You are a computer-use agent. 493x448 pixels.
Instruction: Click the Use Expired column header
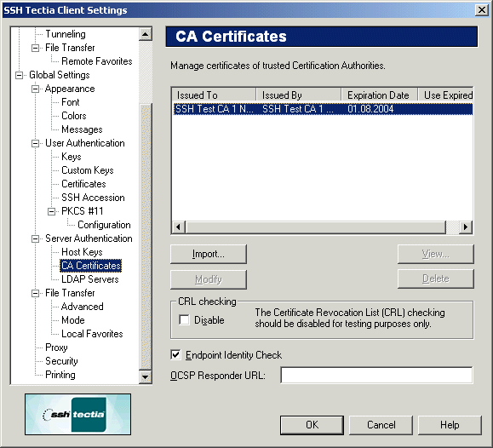[445, 95]
